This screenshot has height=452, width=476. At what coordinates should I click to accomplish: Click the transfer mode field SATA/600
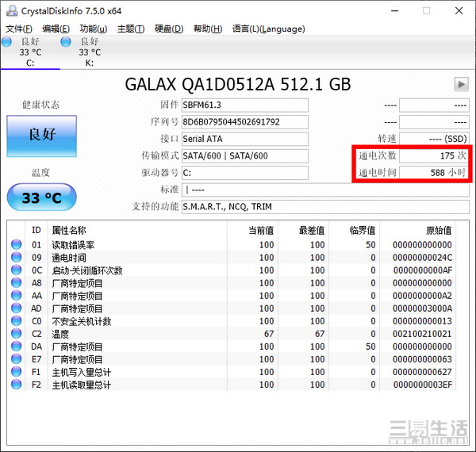[x=245, y=156]
